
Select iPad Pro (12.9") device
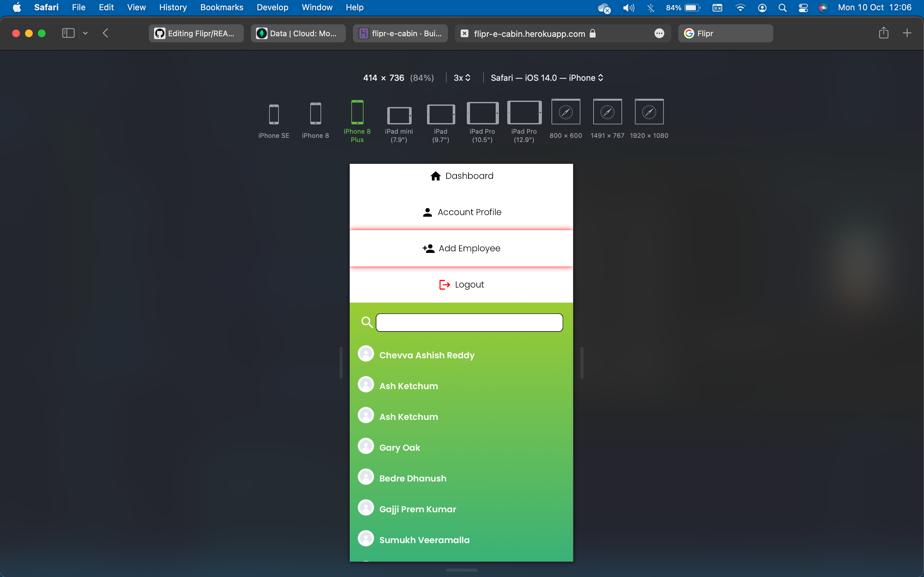click(524, 113)
